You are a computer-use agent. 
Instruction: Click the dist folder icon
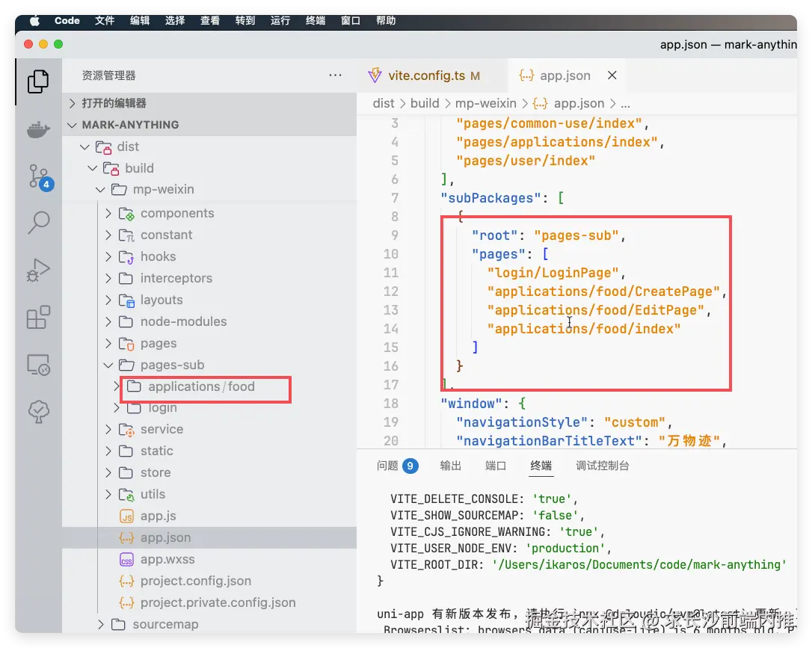pos(104,147)
